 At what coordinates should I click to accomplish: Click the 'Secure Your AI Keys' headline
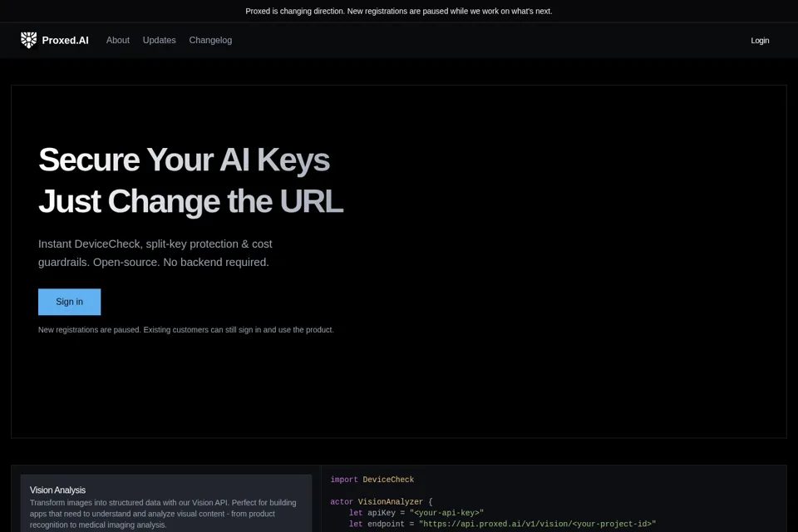pyautogui.click(x=184, y=160)
